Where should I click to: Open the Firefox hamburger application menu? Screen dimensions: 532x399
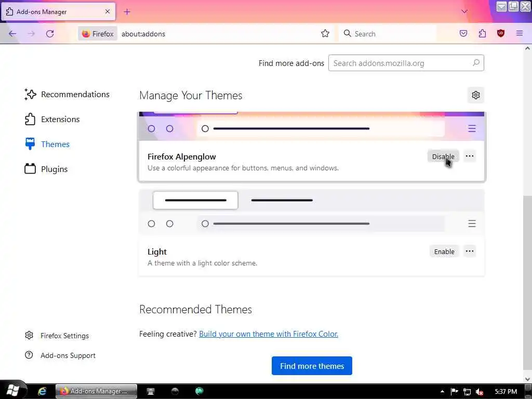point(520,33)
